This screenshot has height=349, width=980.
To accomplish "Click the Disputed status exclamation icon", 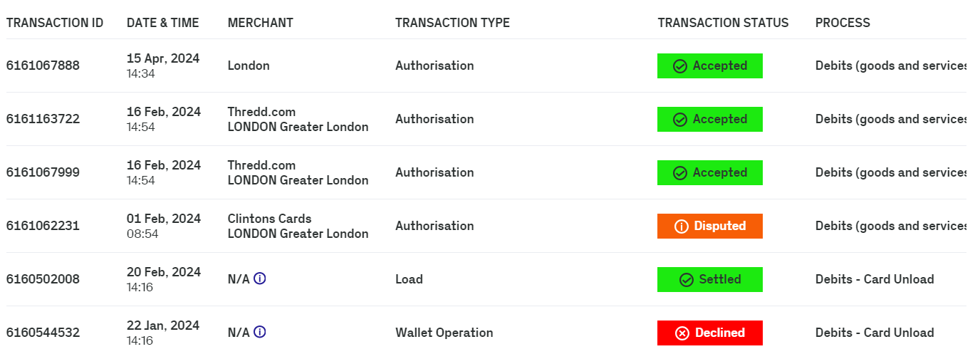I will 681,226.
